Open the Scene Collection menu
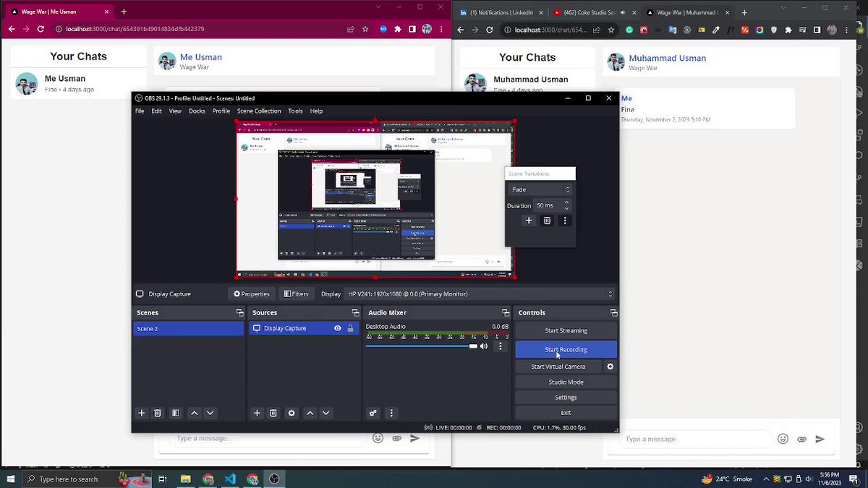Image resolution: width=868 pixels, height=488 pixels. point(259,111)
